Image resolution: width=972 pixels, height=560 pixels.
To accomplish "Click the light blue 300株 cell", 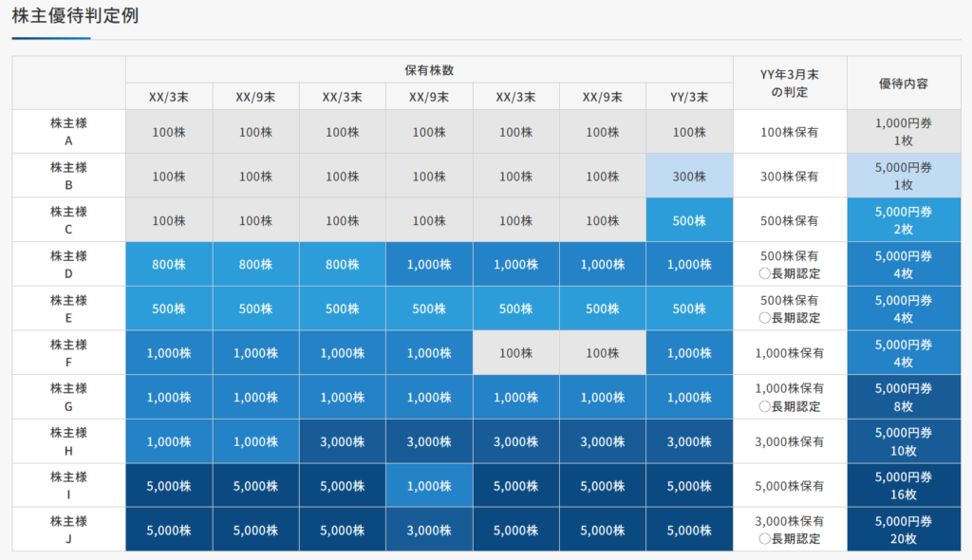I will [x=689, y=177].
